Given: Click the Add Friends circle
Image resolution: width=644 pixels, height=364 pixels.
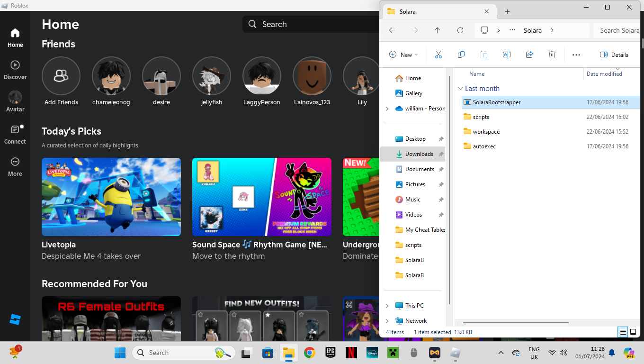Looking at the screenshot, I should [61, 76].
